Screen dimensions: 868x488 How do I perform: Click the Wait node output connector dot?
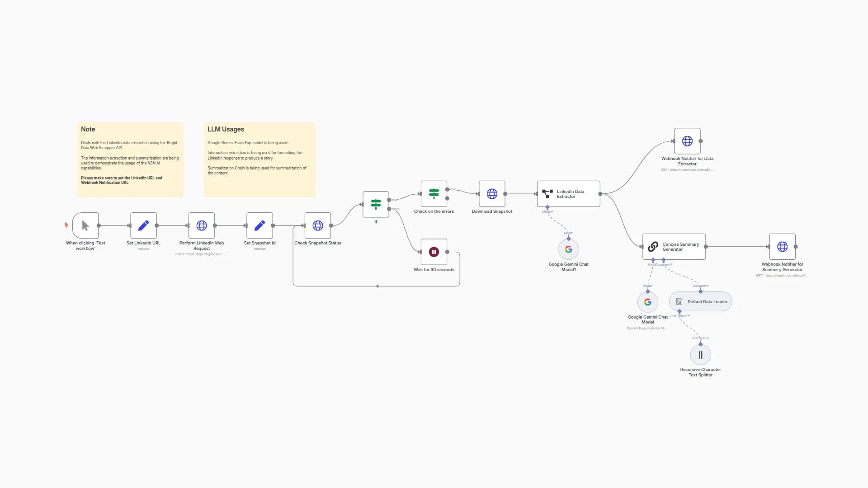447,252
